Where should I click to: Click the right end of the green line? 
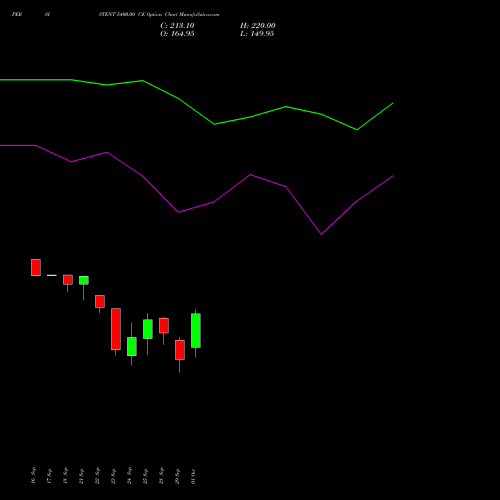point(393,103)
